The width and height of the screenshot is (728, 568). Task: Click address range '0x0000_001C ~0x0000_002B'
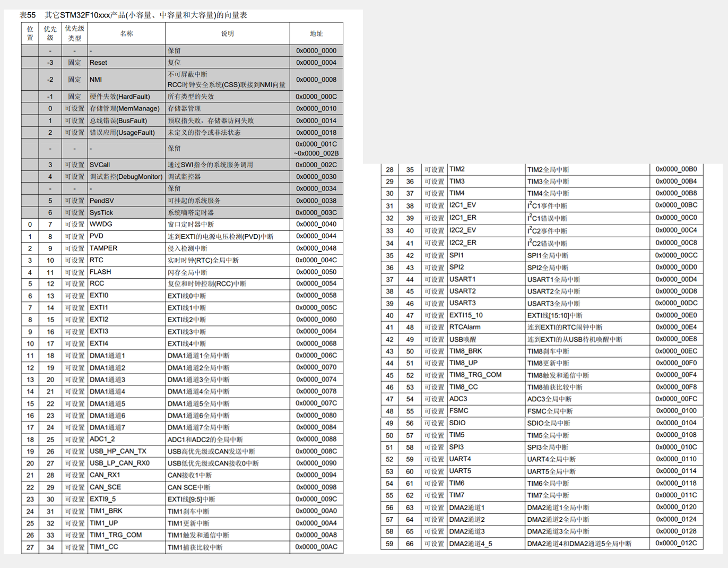(316, 149)
